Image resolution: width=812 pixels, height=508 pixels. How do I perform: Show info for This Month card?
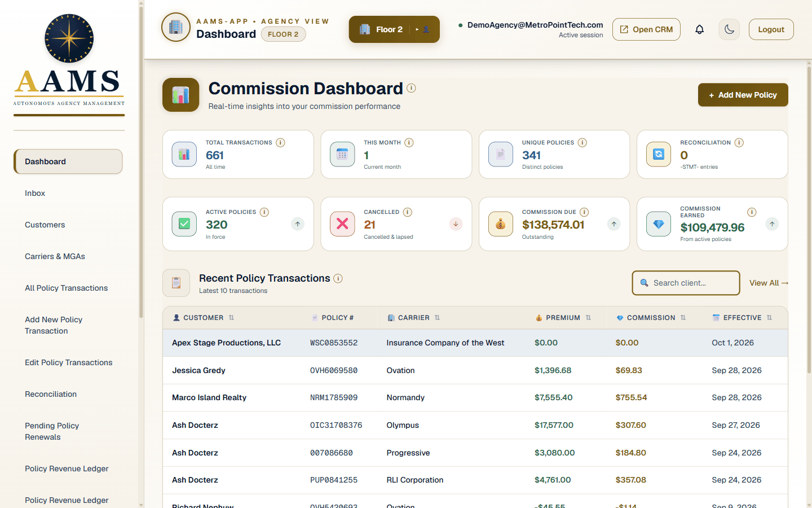tap(409, 143)
